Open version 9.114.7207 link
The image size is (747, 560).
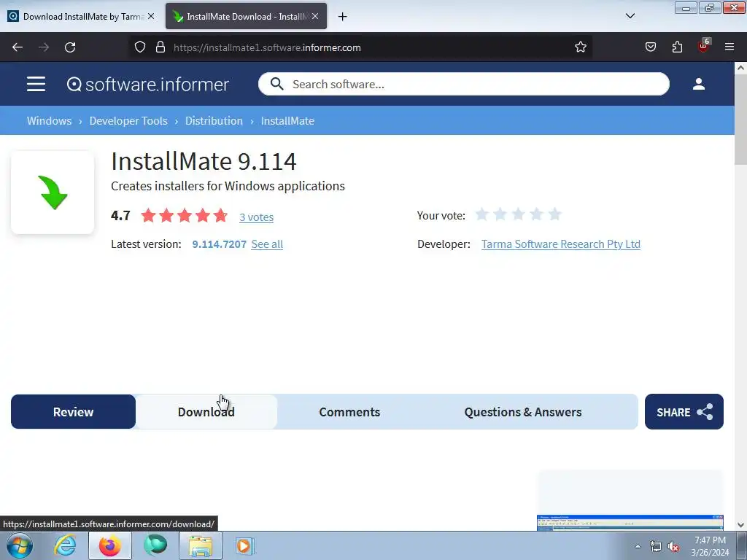point(219,244)
